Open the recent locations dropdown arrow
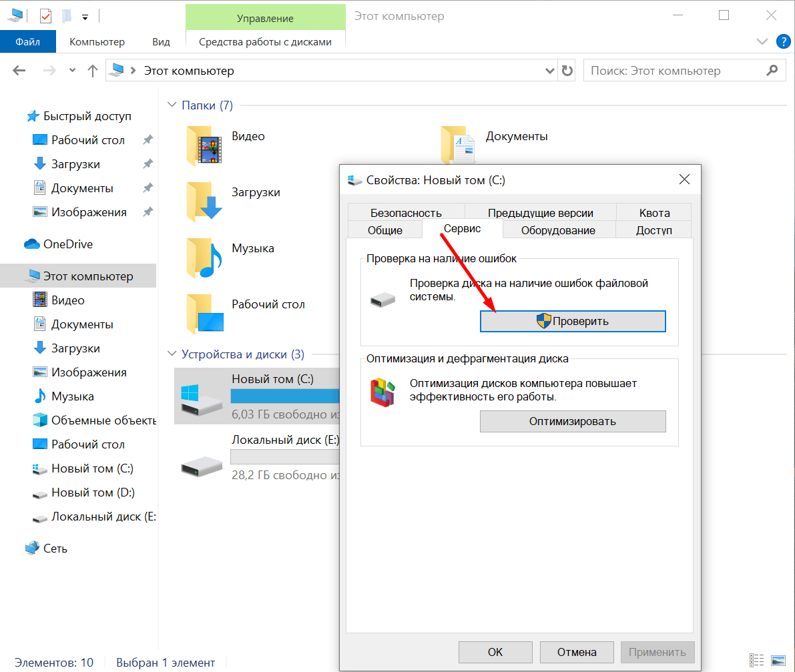 (72, 71)
